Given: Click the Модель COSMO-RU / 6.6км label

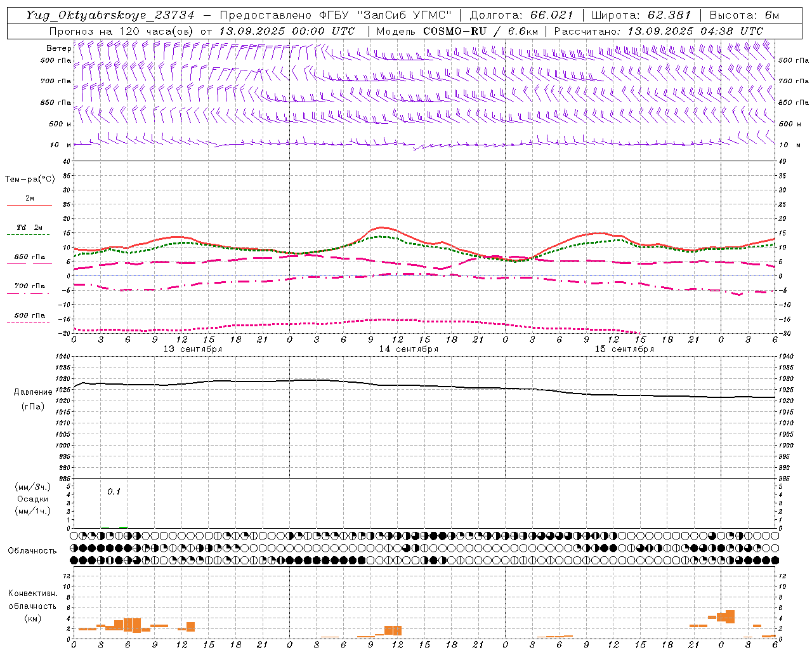Looking at the screenshot, I should point(457,31).
